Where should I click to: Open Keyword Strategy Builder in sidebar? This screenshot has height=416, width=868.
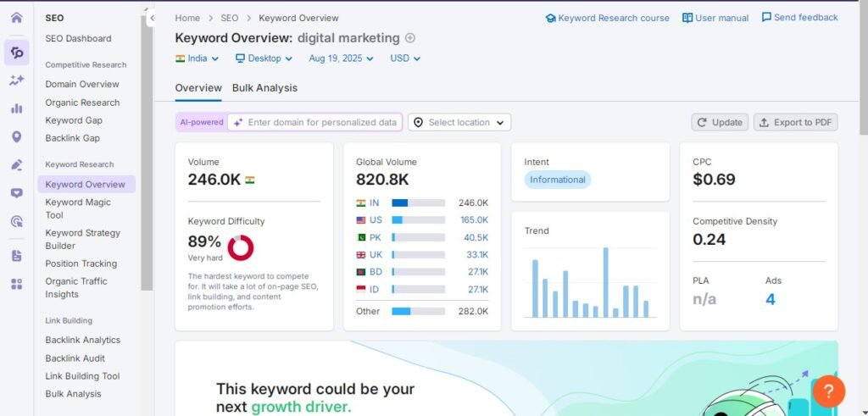click(x=82, y=239)
